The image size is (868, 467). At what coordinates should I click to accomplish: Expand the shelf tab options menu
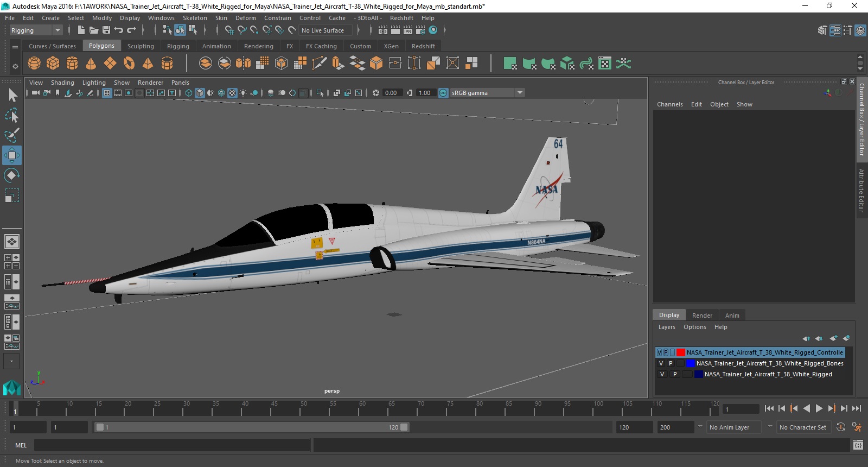click(15, 47)
